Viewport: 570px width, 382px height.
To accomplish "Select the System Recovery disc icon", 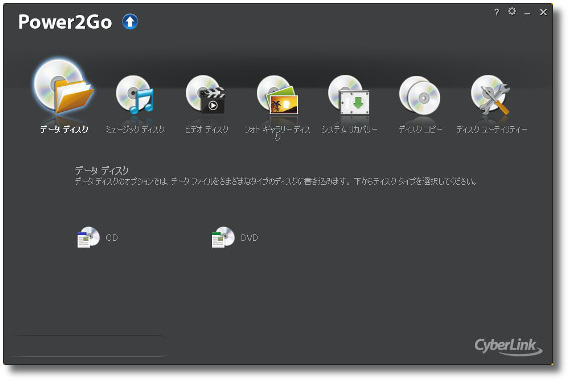I will (349, 95).
